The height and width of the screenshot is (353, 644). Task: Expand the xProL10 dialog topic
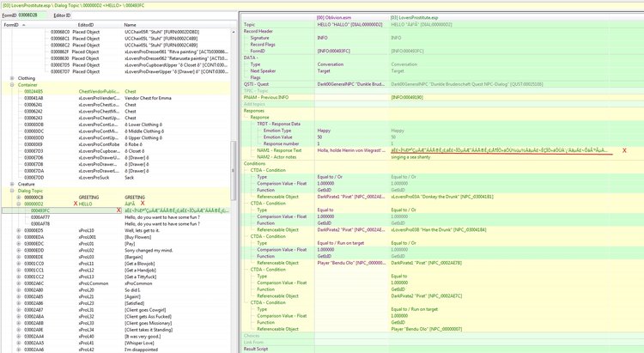pos(19,230)
